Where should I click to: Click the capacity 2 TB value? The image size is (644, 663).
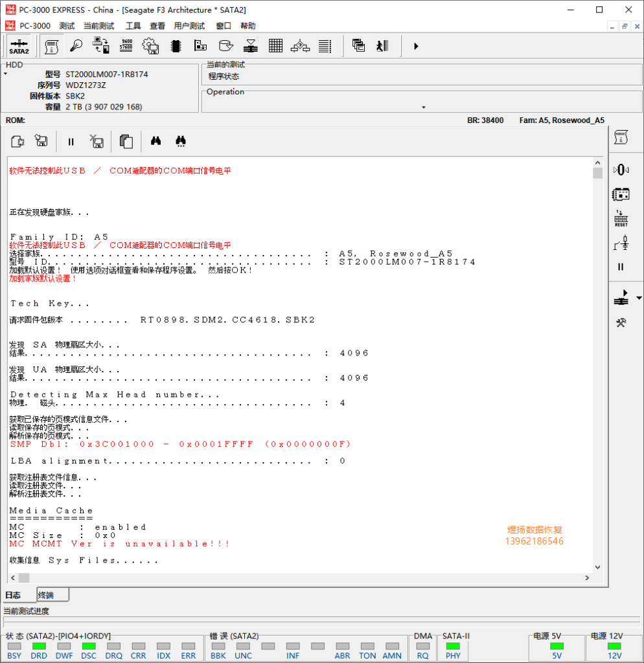click(x=104, y=107)
